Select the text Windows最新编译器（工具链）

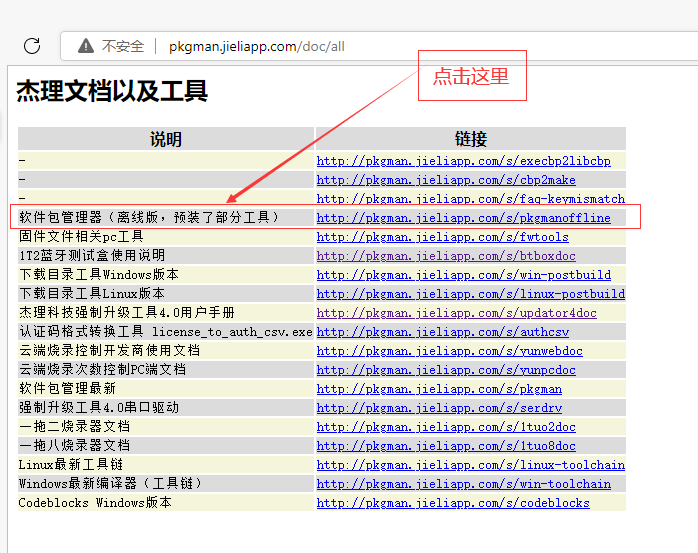(110, 484)
